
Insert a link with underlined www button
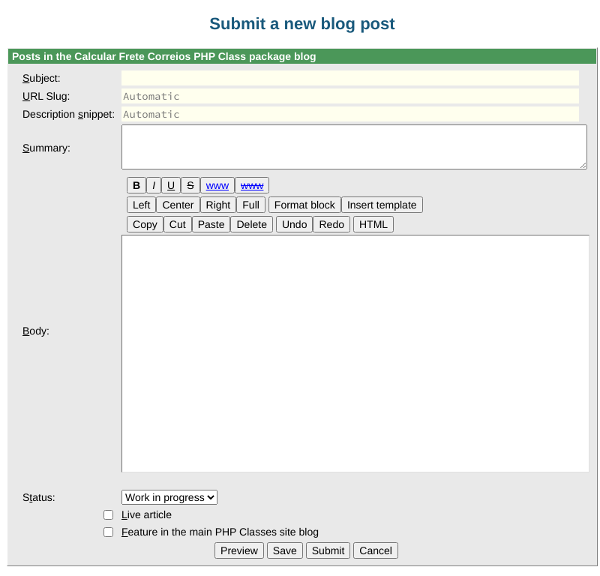pos(217,186)
